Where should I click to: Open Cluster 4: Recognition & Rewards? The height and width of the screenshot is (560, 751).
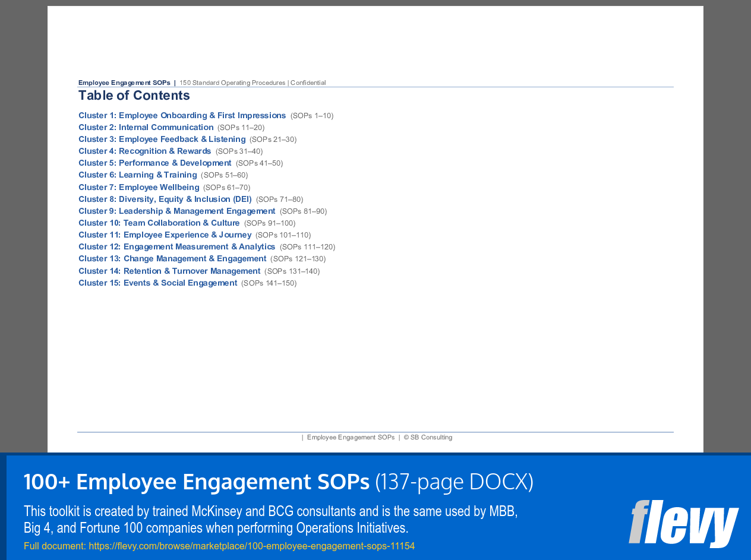(x=144, y=151)
